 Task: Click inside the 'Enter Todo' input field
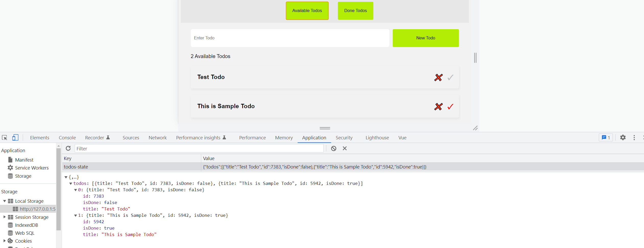click(290, 38)
